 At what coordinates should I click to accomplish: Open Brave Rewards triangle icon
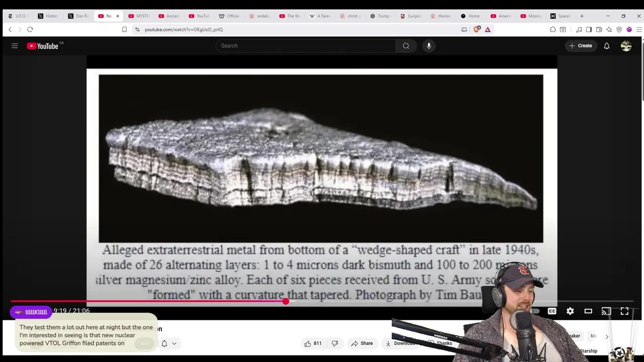click(x=488, y=30)
